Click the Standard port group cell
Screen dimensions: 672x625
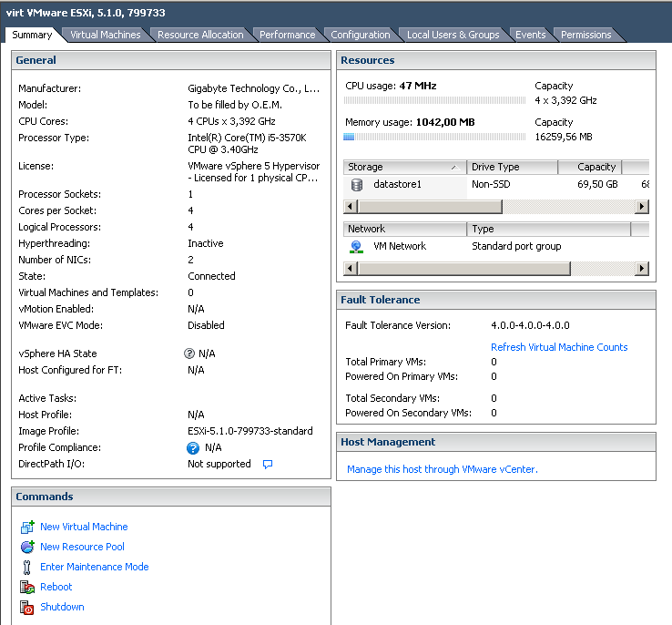point(516,246)
